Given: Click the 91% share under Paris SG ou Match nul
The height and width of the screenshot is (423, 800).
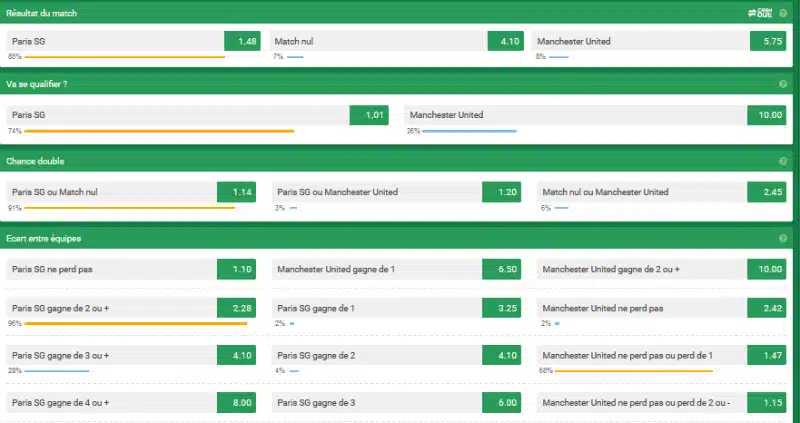Looking at the screenshot, I should tap(15, 208).
